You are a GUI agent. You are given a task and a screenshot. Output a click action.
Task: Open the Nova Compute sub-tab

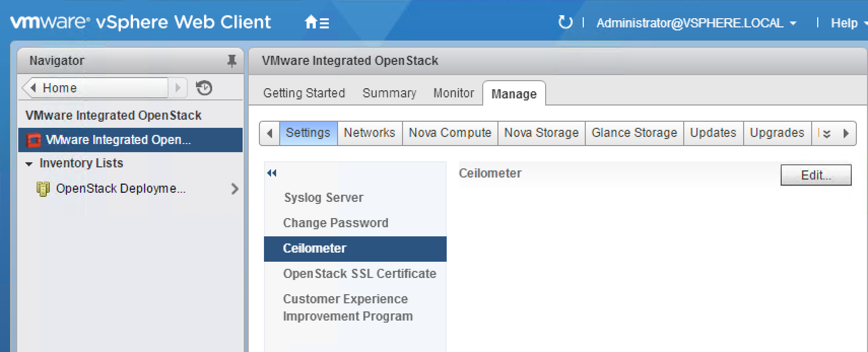click(450, 133)
